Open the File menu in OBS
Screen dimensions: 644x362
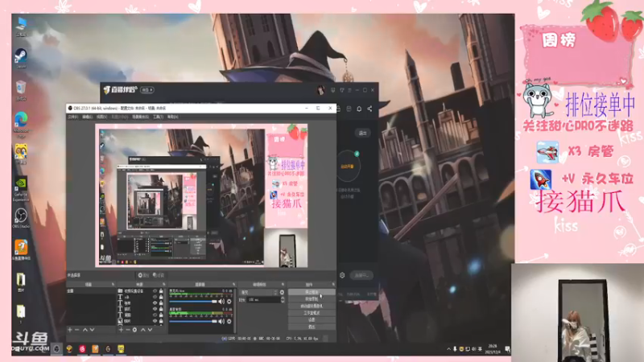[x=72, y=117]
